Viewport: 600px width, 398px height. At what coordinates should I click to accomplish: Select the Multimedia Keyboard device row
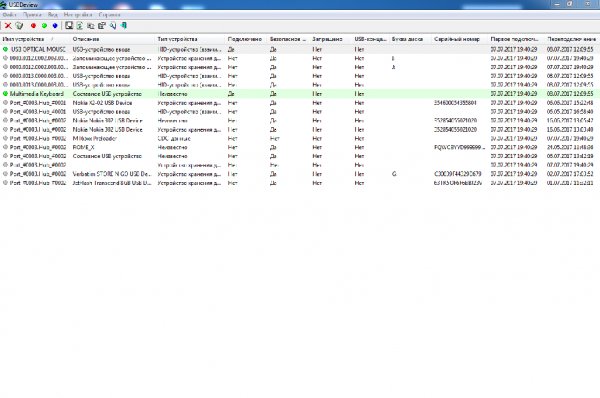tap(300, 94)
